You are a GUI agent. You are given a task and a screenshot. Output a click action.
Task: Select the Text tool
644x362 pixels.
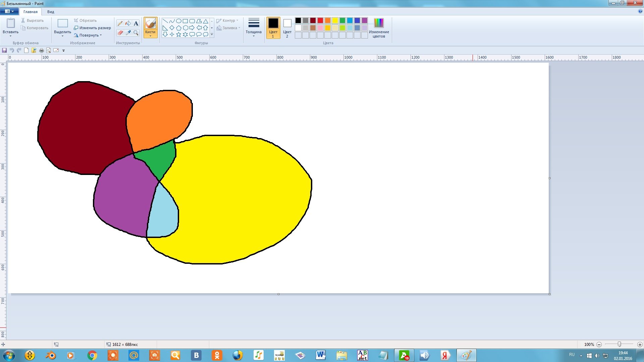pyautogui.click(x=136, y=23)
